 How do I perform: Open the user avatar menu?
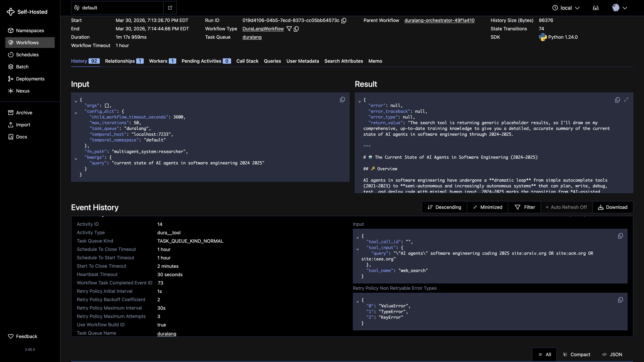coord(620,8)
